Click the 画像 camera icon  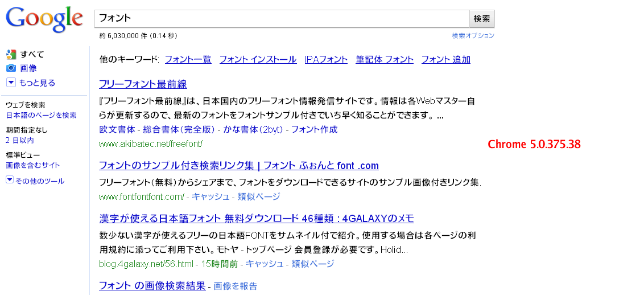(11, 68)
